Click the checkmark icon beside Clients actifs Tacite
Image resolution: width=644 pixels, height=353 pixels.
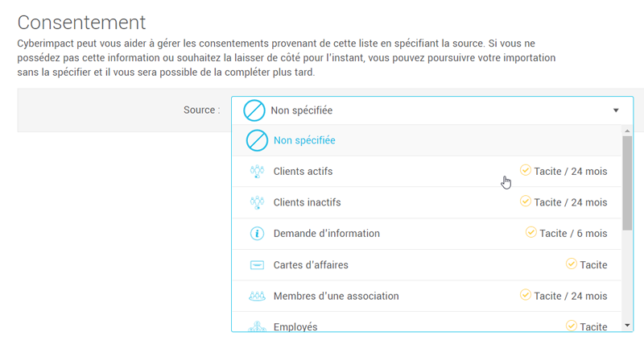click(x=526, y=170)
